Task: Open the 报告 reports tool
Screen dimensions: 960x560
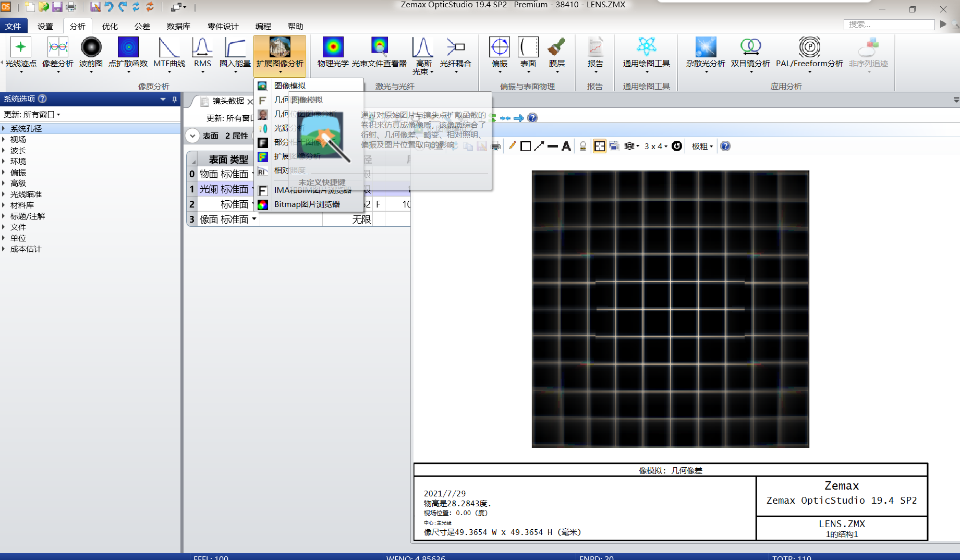Action: point(595,54)
